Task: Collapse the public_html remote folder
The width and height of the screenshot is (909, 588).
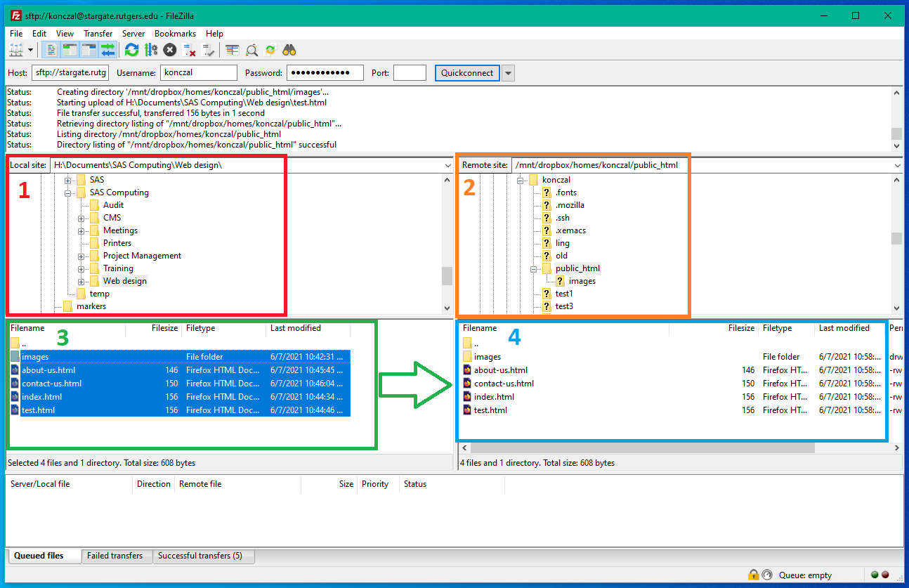Action: click(x=534, y=268)
